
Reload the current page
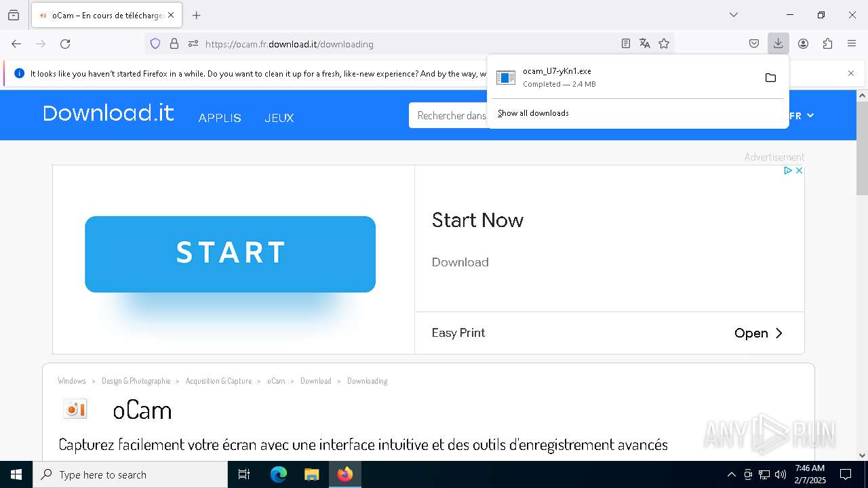point(65,44)
